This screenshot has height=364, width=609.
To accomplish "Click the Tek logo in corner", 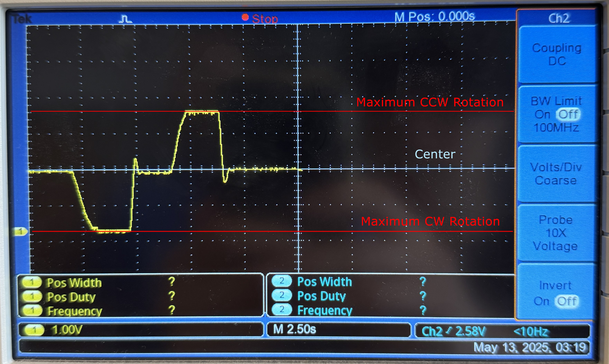I will (22, 19).
